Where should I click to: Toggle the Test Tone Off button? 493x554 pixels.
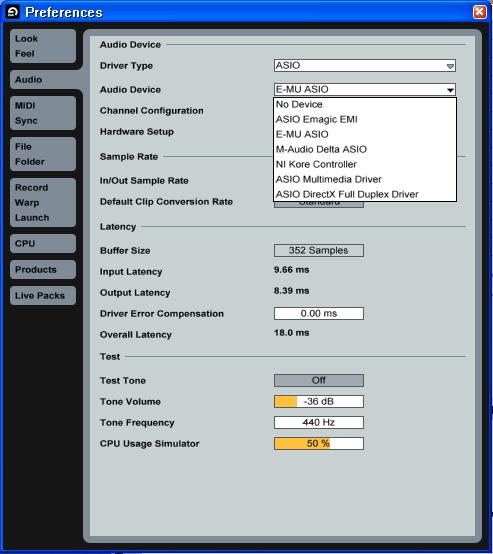coord(319,381)
